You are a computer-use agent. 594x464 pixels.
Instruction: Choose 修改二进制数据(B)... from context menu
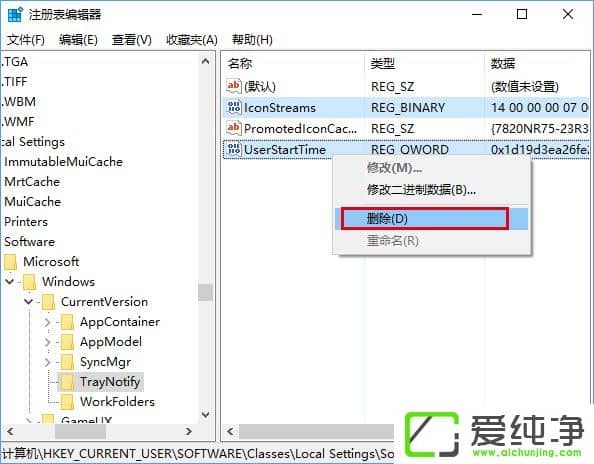pyautogui.click(x=421, y=189)
